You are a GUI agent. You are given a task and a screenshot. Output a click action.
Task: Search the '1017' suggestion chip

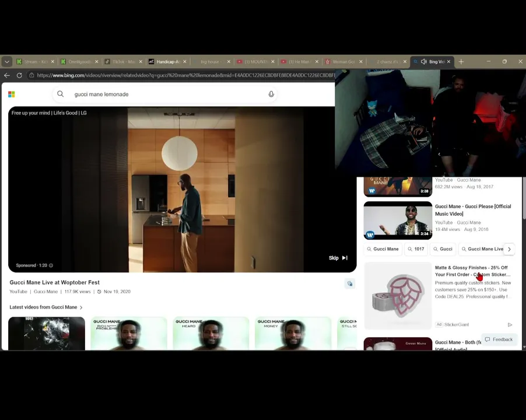pyautogui.click(x=416, y=249)
